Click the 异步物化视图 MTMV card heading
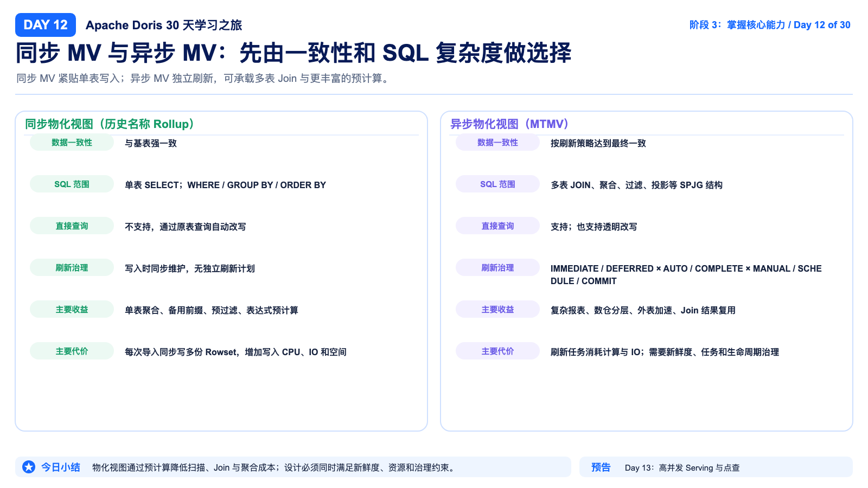The width and height of the screenshot is (868, 488). (x=510, y=124)
